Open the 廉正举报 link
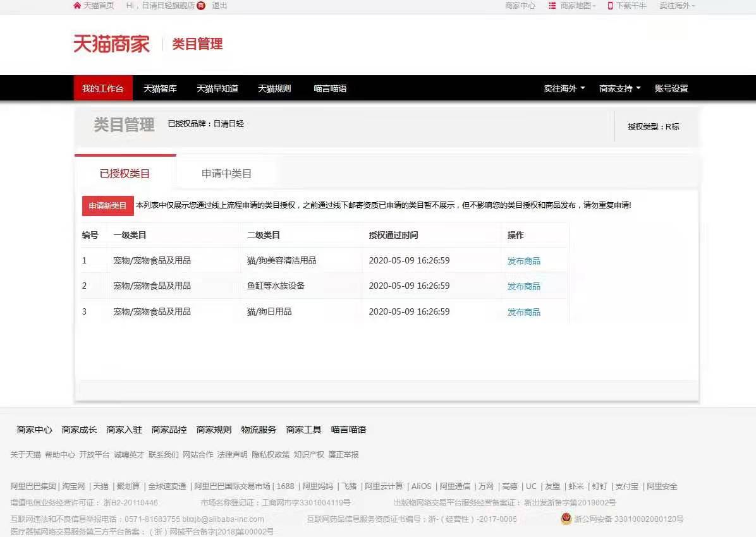Viewport: 756px width, 537px height. (x=344, y=455)
